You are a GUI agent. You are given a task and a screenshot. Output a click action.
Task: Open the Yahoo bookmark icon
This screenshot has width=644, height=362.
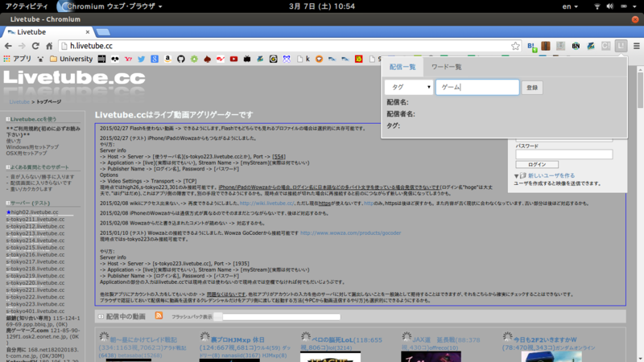[x=128, y=59]
